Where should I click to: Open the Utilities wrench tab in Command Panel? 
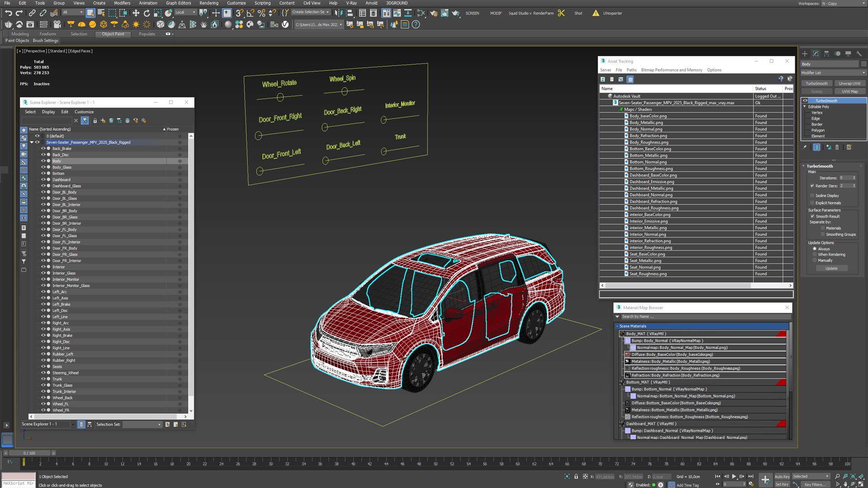[859, 54]
